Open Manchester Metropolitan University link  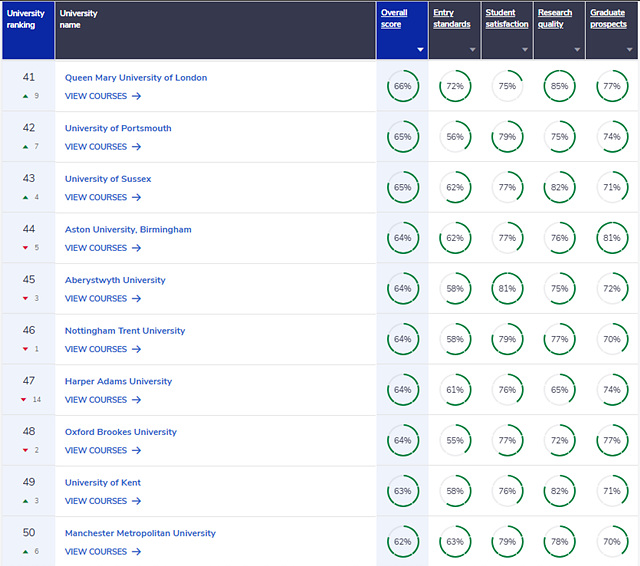click(x=140, y=533)
